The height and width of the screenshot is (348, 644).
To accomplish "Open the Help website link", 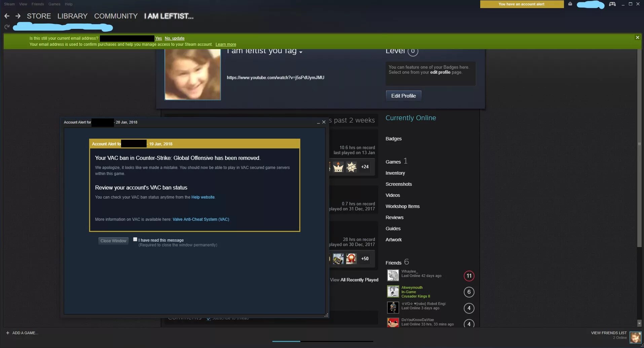I will pyautogui.click(x=203, y=197).
